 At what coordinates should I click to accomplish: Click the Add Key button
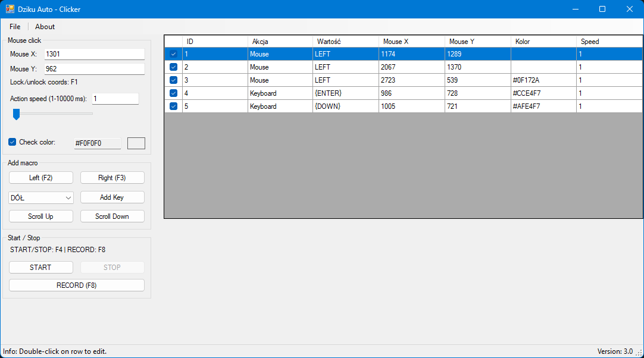click(x=112, y=197)
